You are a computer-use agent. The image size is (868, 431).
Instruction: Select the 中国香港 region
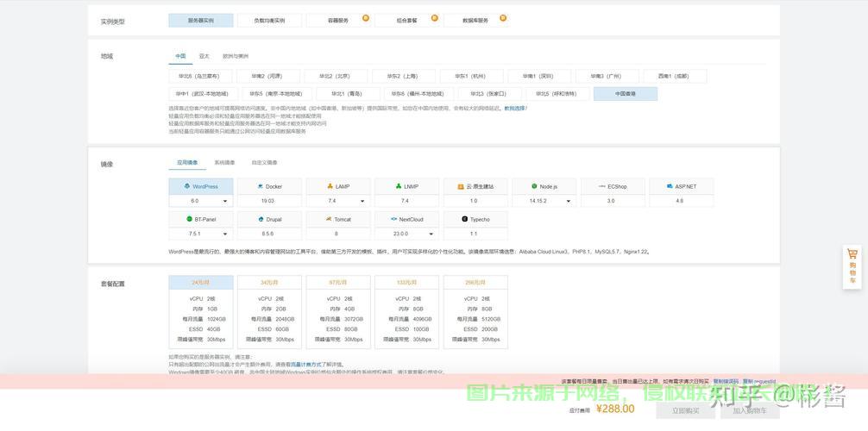[626, 94]
